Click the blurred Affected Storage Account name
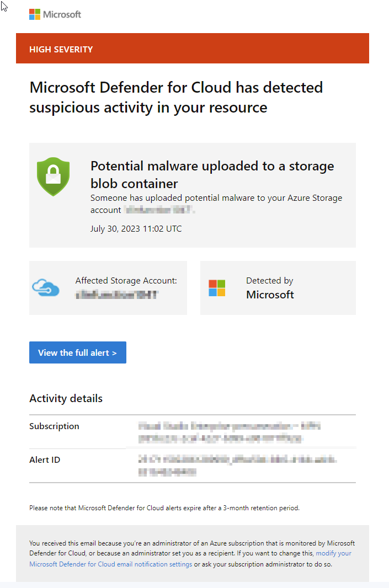 click(x=117, y=295)
